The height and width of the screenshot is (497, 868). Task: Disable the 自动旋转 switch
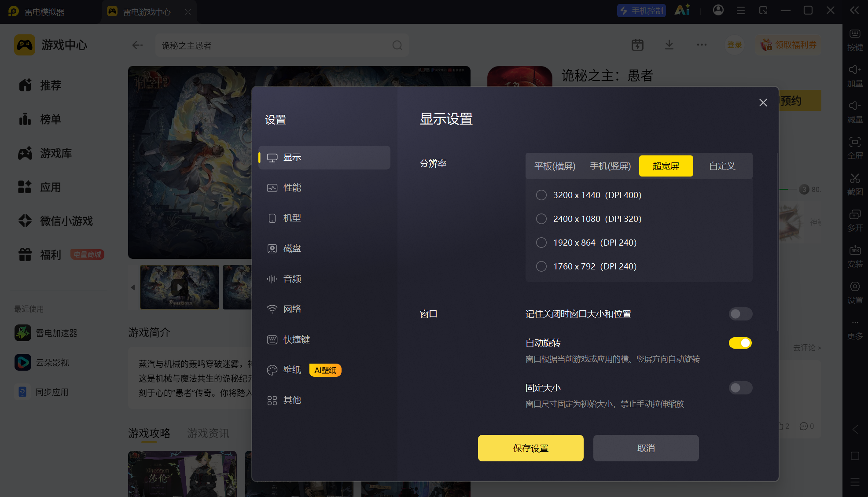[740, 343]
